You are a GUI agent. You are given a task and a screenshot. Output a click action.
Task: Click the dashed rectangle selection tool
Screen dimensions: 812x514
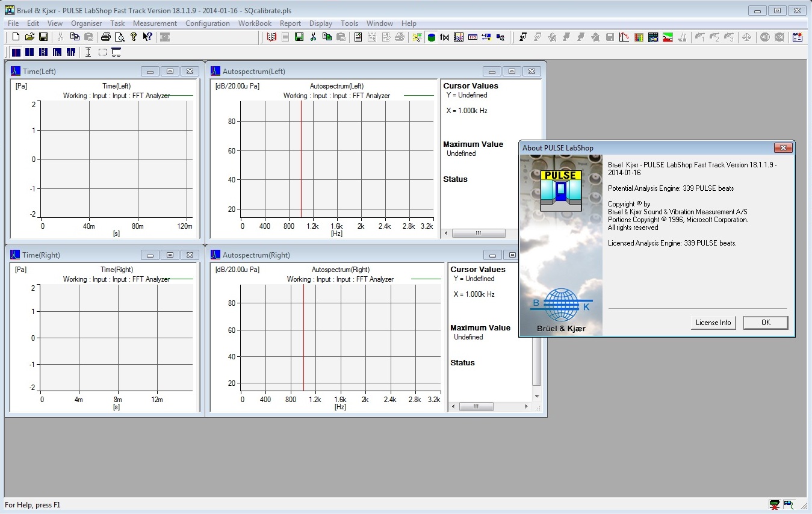pos(102,52)
